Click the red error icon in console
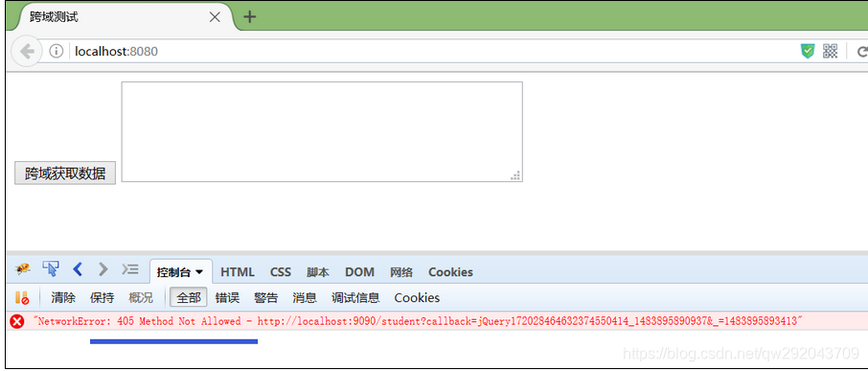This screenshot has height=371, width=868. click(x=17, y=321)
